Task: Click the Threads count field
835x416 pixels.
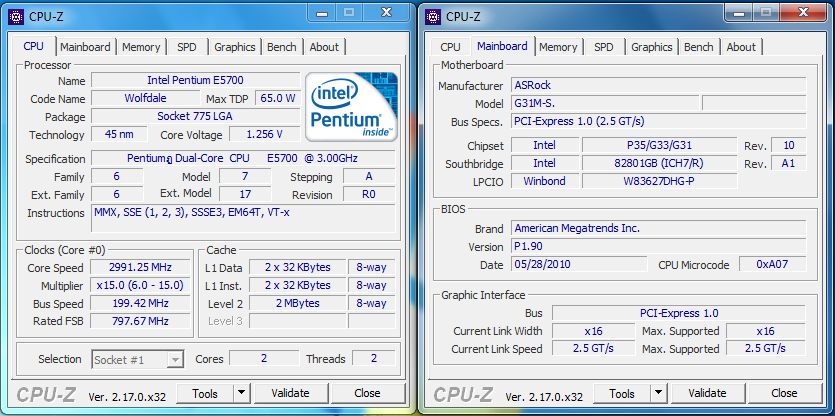Action: 373,358
